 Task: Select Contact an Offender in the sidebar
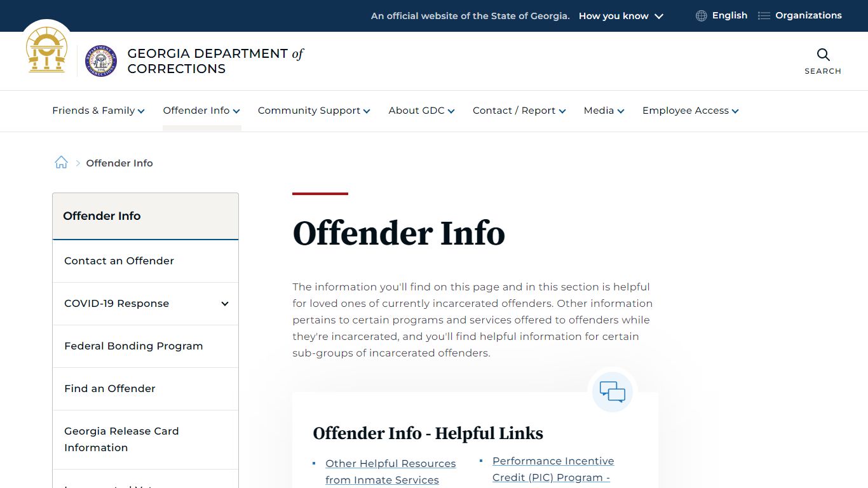(x=119, y=261)
